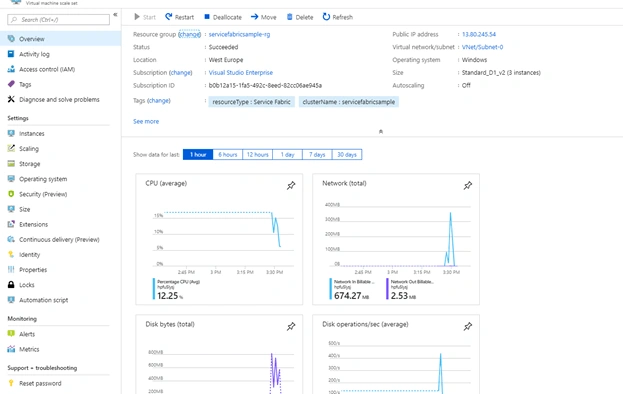Screen dimensions: 623x394
Task: Pin the CPU (average) chart
Action: [x=291, y=185]
